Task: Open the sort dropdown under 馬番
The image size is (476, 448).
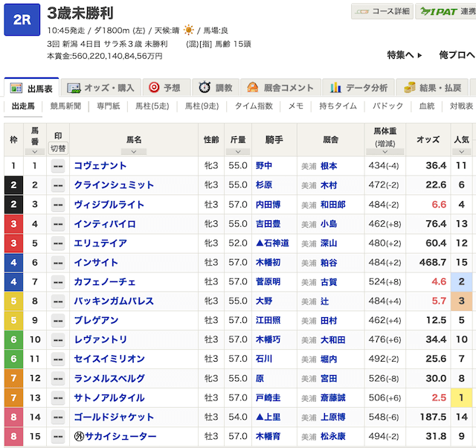Action: (34, 151)
